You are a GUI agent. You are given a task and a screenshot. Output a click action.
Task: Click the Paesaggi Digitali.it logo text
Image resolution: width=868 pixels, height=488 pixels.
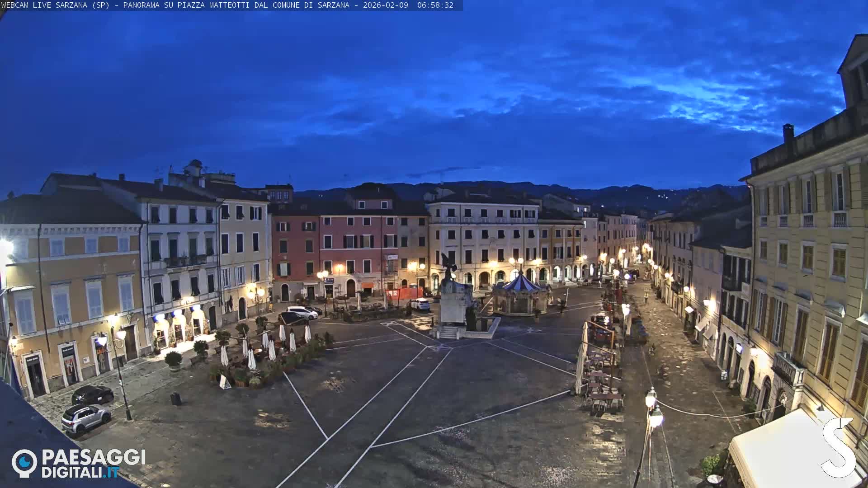click(94, 464)
